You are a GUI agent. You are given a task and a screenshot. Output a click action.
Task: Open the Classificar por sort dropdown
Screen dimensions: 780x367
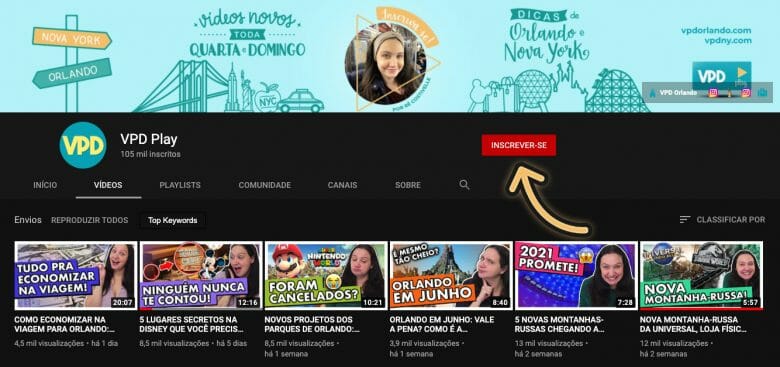coord(722,219)
